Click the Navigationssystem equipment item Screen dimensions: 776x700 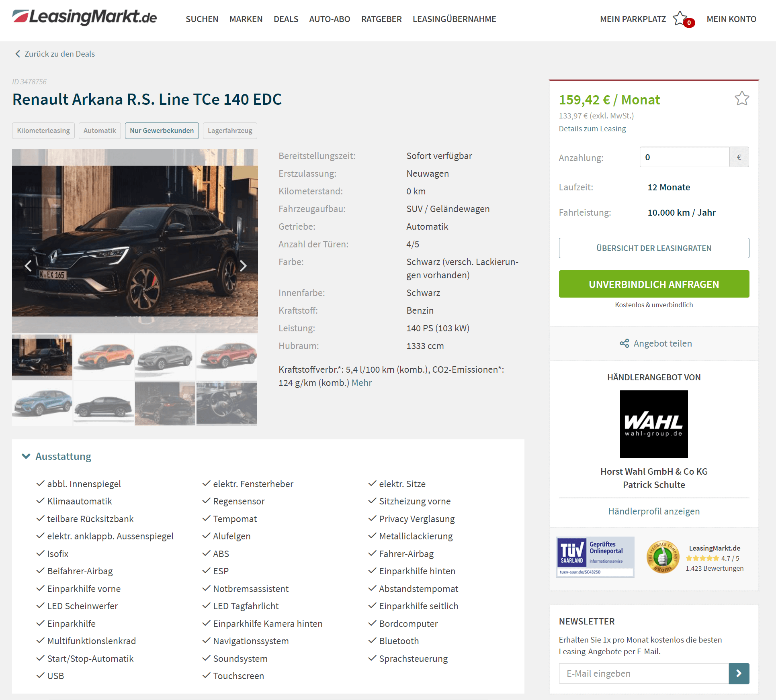[x=251, y=641]
